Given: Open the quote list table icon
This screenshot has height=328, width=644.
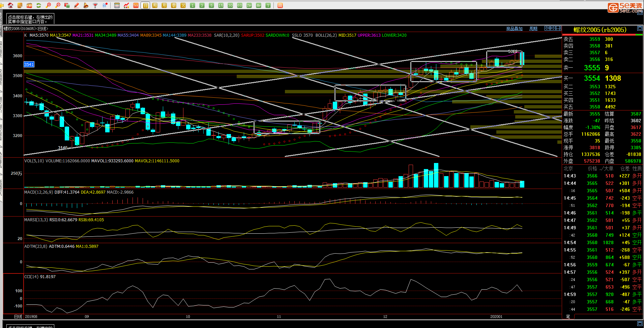Looking at the screenshot, I should tap(117, 5).
